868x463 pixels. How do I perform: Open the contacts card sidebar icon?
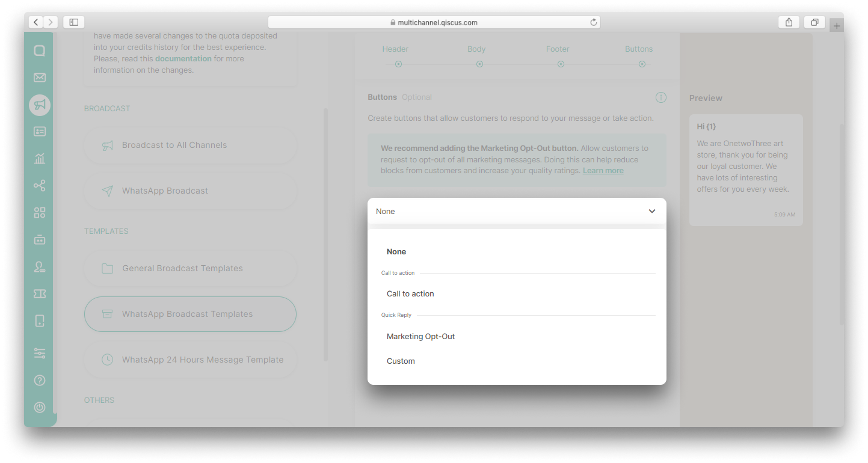point(40,132)
